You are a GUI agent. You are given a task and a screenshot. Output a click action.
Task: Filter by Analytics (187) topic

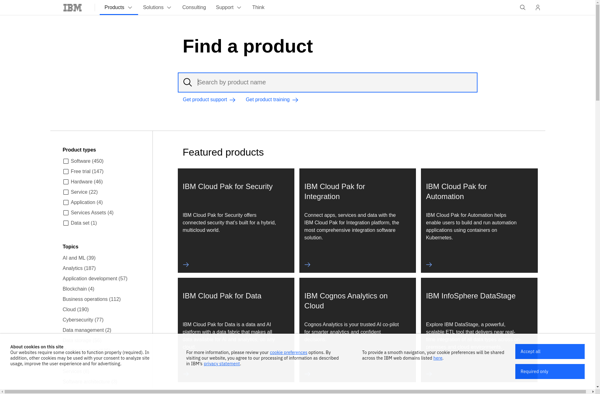pyautogui.click(x=79, y=268)
